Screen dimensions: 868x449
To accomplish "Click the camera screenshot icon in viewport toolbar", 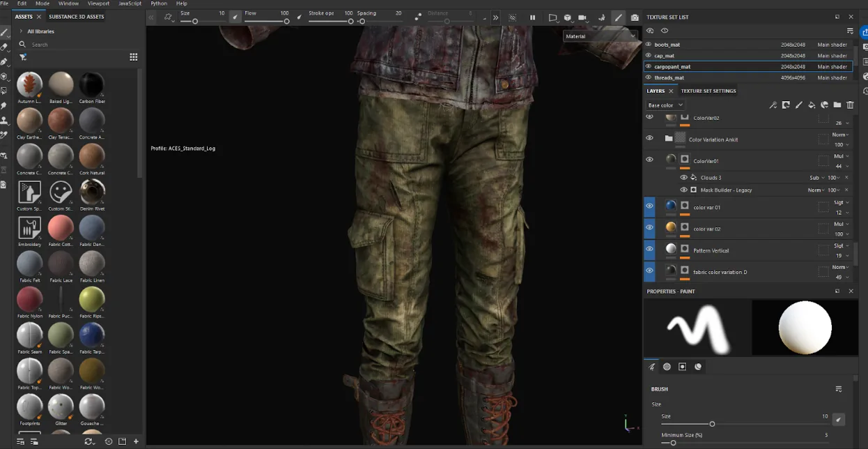I will pyautogui.click(x=635, y=17).
